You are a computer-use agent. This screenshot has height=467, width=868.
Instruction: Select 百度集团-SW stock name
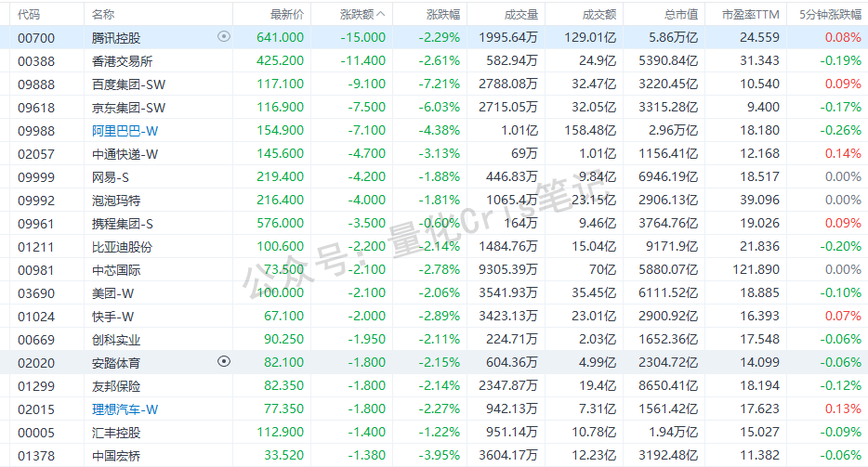129,84
